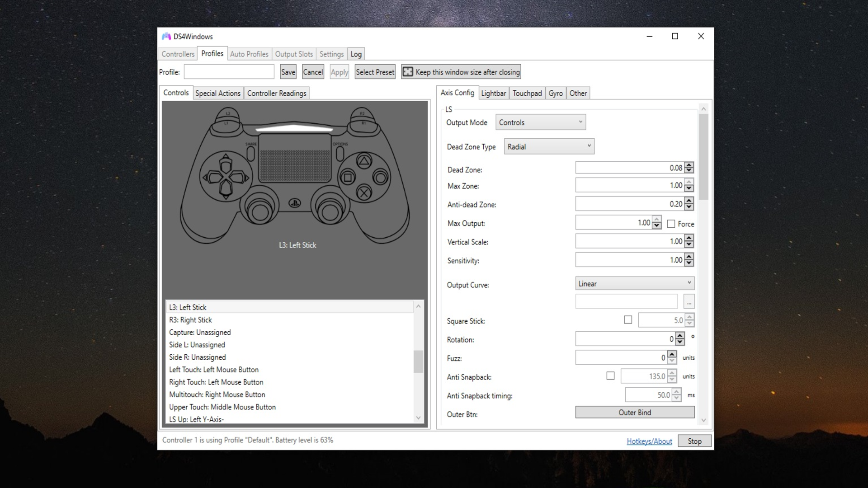
Task: Enable the Force checkbox for Max Output
Action: point(671,224)
